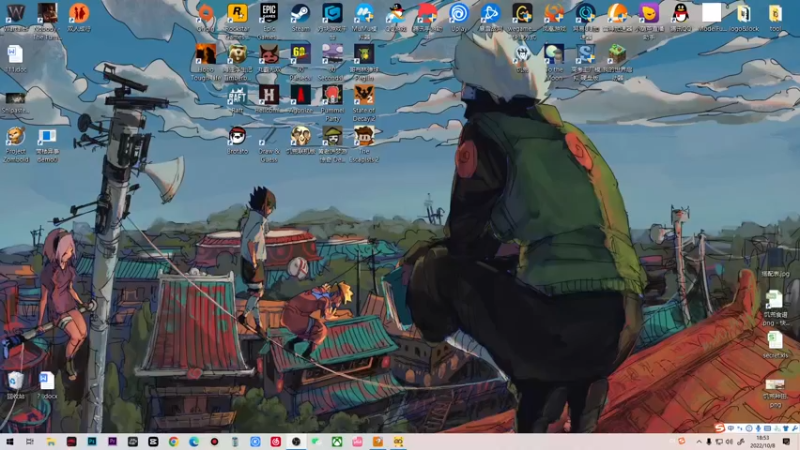Launch the Steam desktop shortcut

[x=301, y=13]
